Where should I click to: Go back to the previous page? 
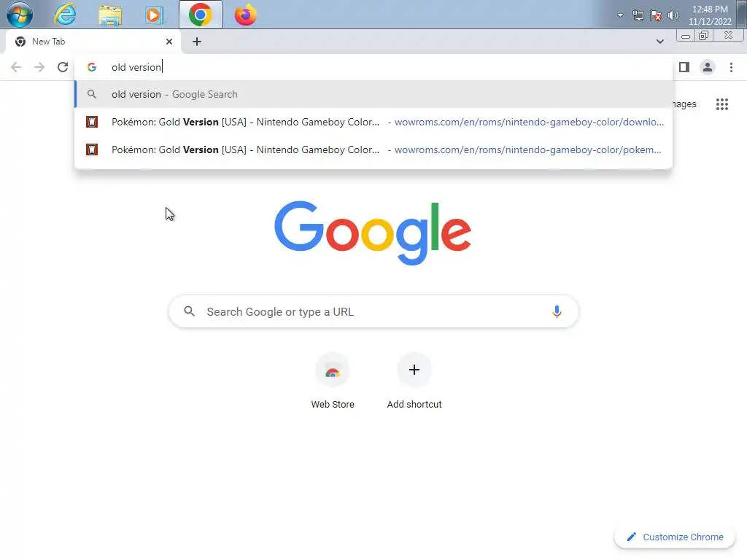click(x=16, y=67)
